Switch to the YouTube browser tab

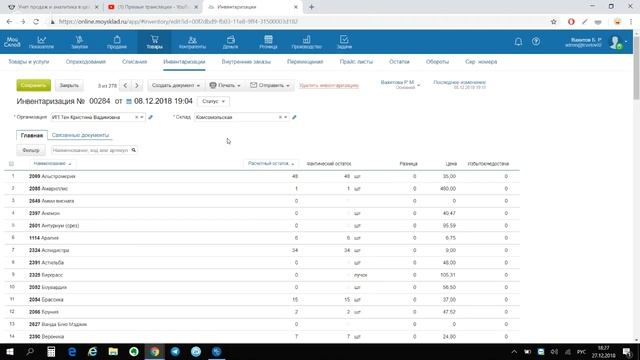[152, 7]
